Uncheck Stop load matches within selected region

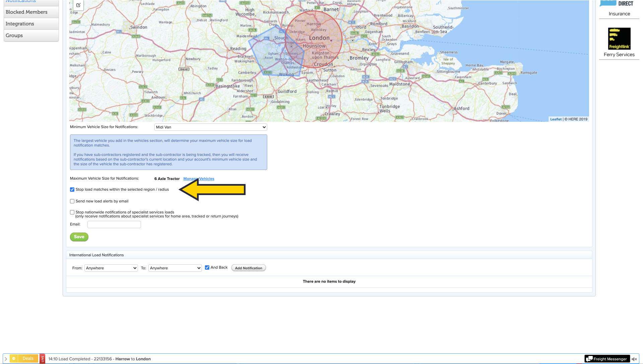point(72,189)
